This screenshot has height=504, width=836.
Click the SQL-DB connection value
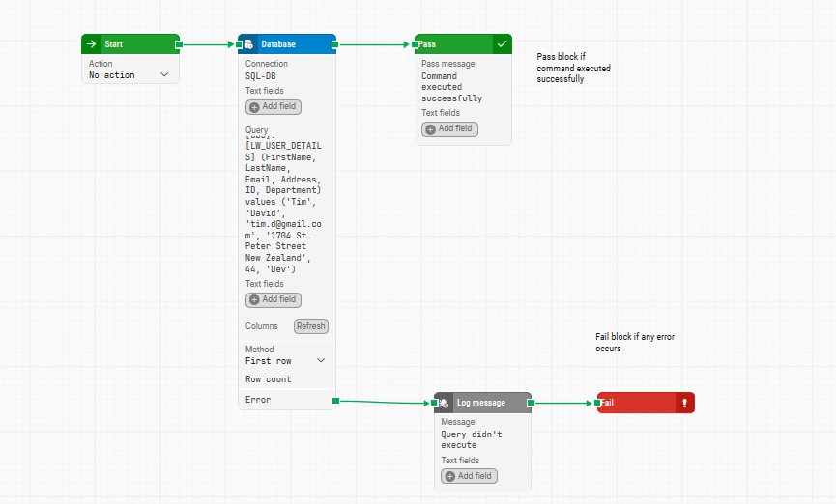(x=261, y=75)
